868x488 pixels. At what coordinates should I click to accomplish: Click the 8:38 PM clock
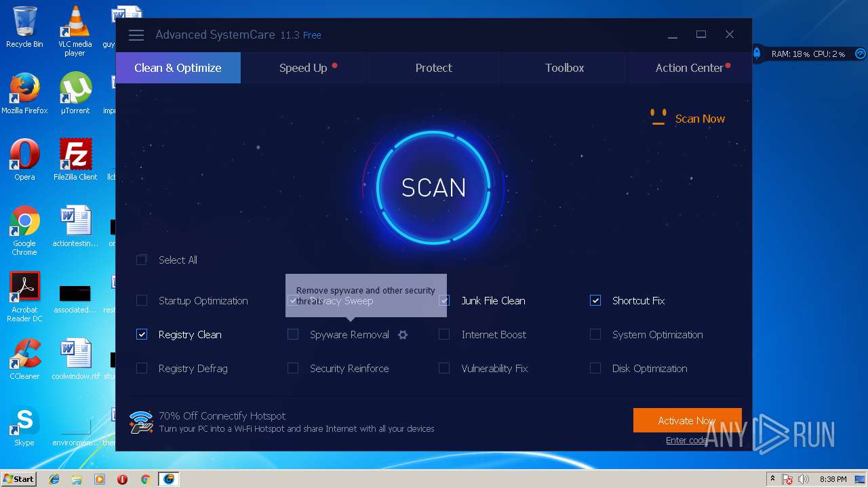(833, 479)
